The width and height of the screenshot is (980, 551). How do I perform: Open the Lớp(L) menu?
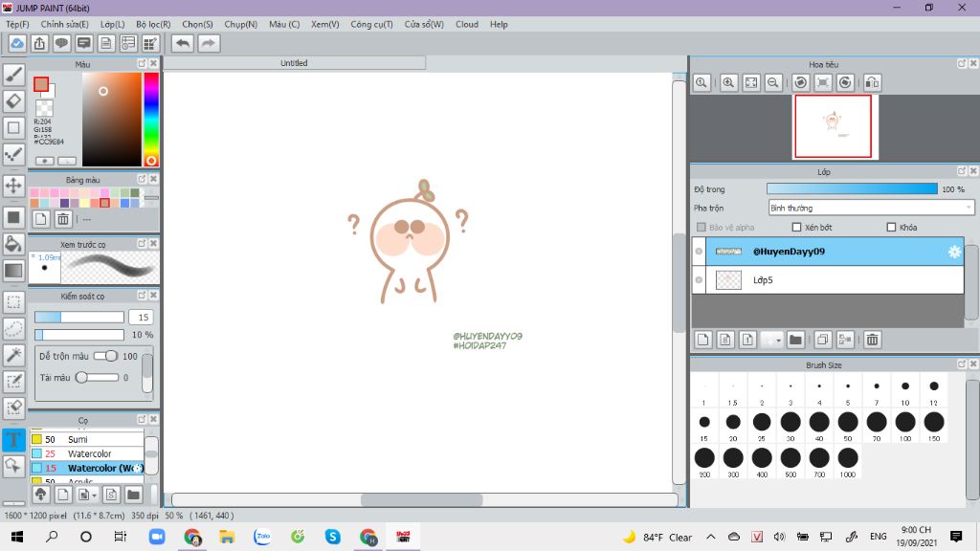pos(113,24)
